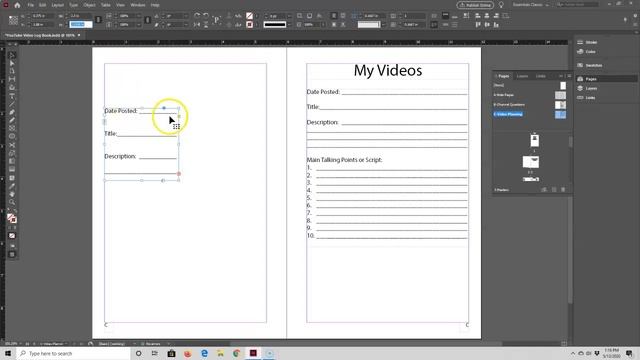Screen dimensions: 640x360
Task: Open the Edit menu
Action: coord(42,5)
